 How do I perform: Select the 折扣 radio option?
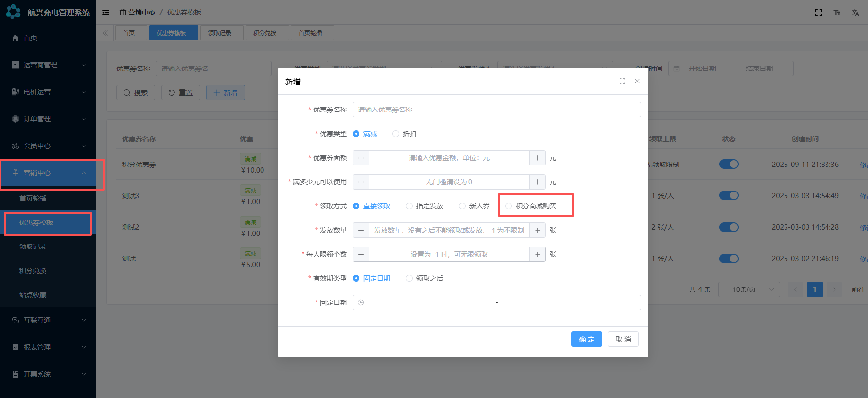[396, 134]
